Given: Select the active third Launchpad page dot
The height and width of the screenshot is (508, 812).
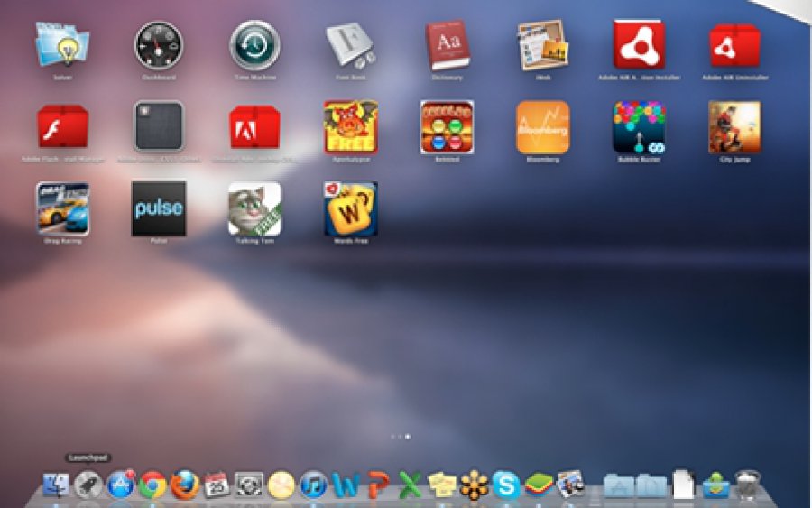Looking at the screenshot, I should coord(408,437).
